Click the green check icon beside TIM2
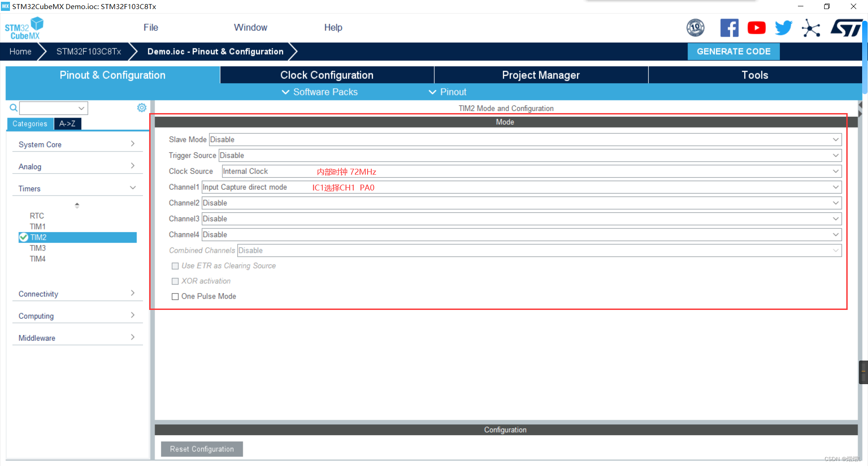The height and width of the screenshot is (466, 868). point(24,237)
